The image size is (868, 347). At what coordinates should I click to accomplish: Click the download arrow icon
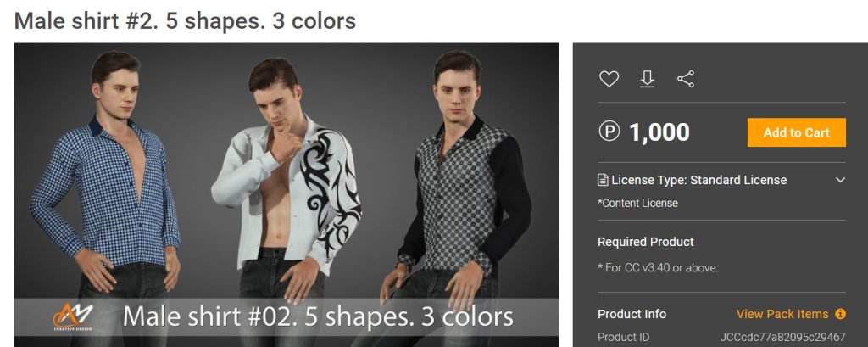pyautogui.click(x=647, y=79)
